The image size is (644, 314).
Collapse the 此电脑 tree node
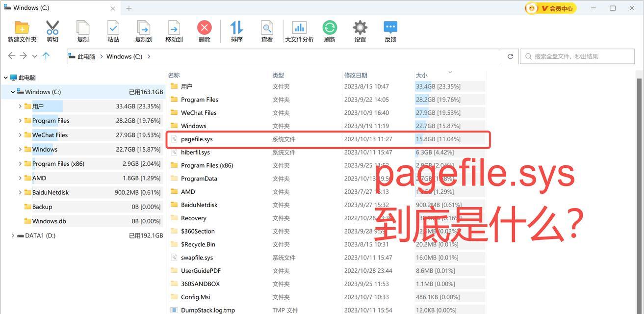pos(6,78)
